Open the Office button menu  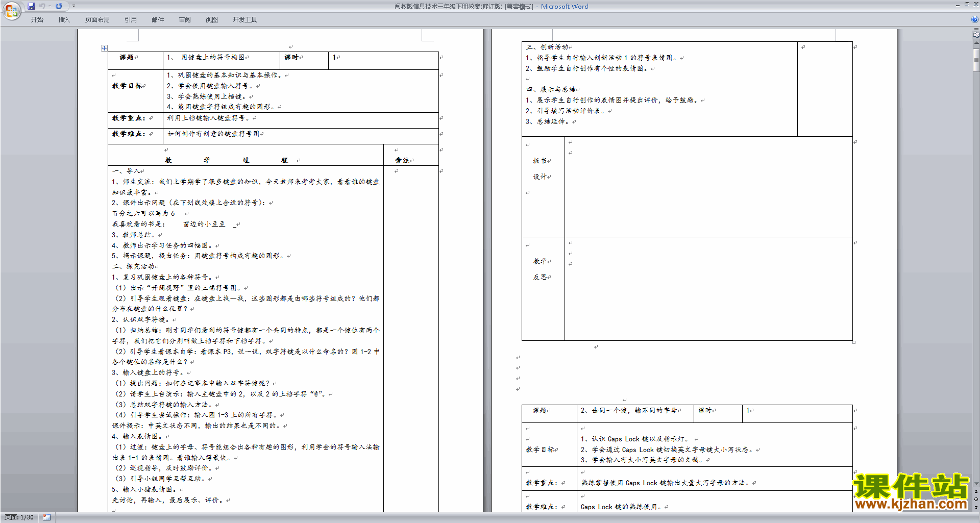pyautogui.click(x=11, y=11)
